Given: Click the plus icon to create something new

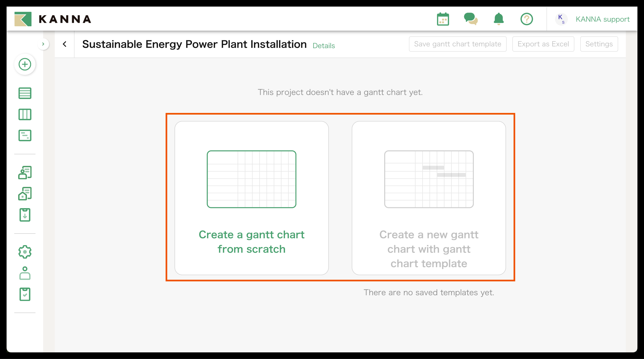Looking at the screenshot, I should (25, 64).
